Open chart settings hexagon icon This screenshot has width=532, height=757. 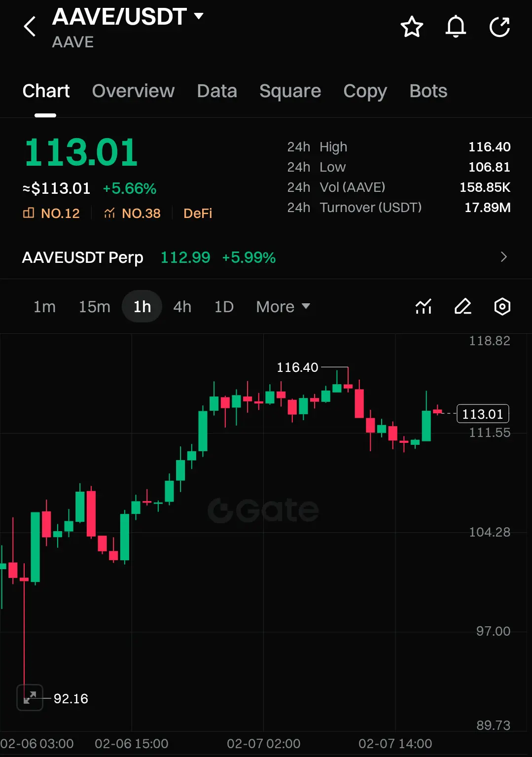(x=502, y=307)
